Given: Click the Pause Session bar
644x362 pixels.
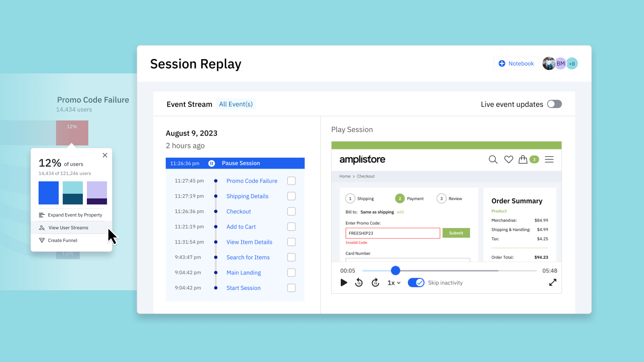Looking at the screenshot, I should click(x=235, y=163).
